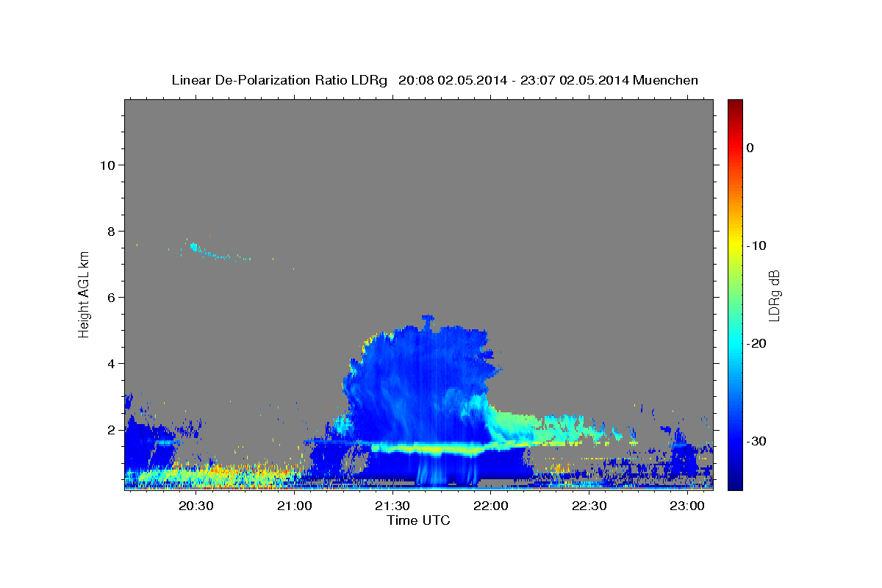Click the blue convective cloud tower near 21:40
Viewport: 882px width, 588px height.
click(x=423, y=382)
